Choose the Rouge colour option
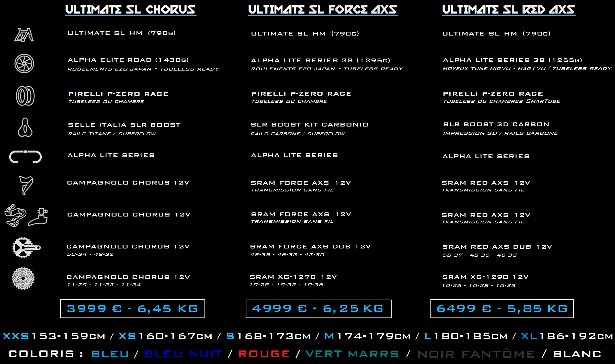The image size is (615, 364). [264, 354]
